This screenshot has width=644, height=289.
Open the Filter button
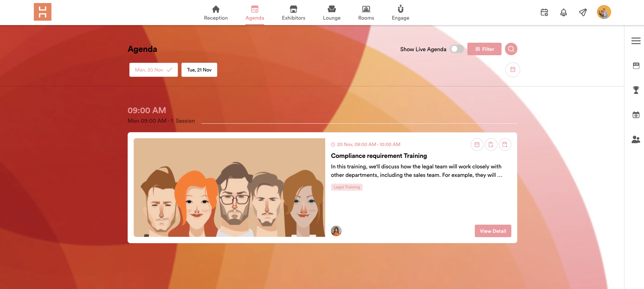(x=484, y=49)
